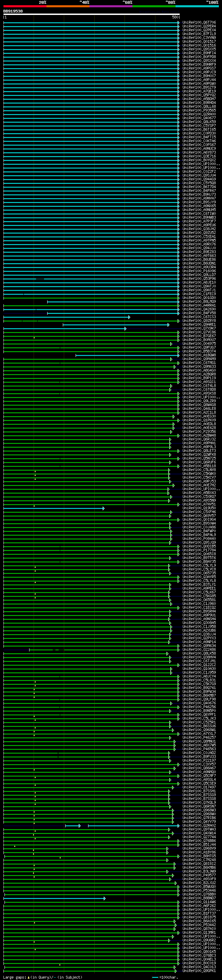The image size is (222, 980).
Task: Select the UniRef100_B8LMQ9 label
Action: pos(199,302)
